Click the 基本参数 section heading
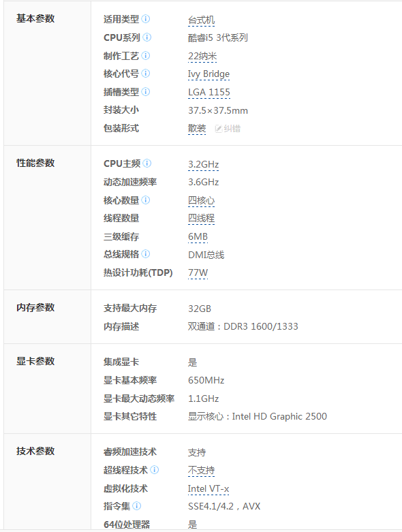The image size is (402, 532). (x=35, y=18)
